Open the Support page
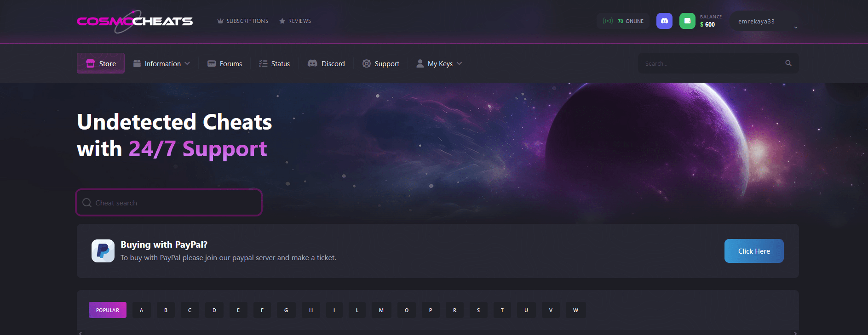Screen dimensions: 868x335 pyautogui.click(x=381, y=63)
